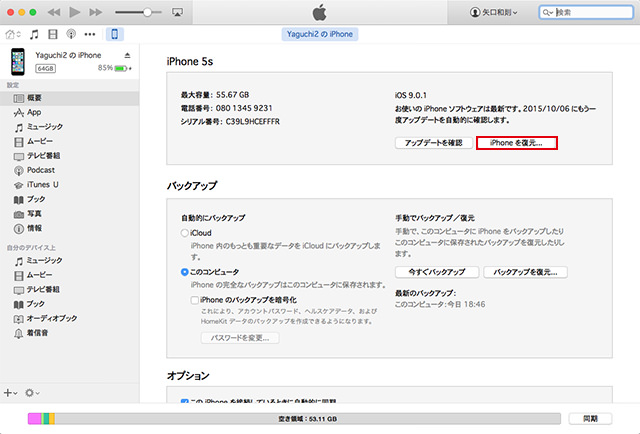Click the storage capacity bar
640x434 pixels.
click(294, 418)
